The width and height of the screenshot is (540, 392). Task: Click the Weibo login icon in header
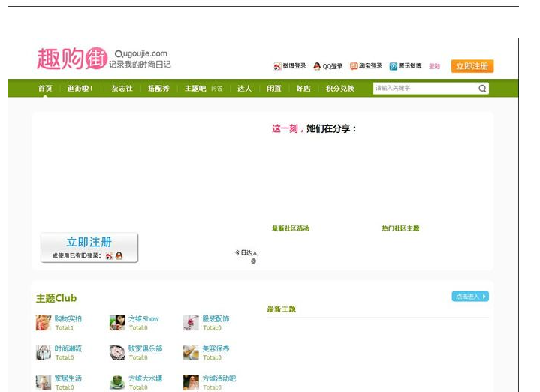click(x=277, y=66)
